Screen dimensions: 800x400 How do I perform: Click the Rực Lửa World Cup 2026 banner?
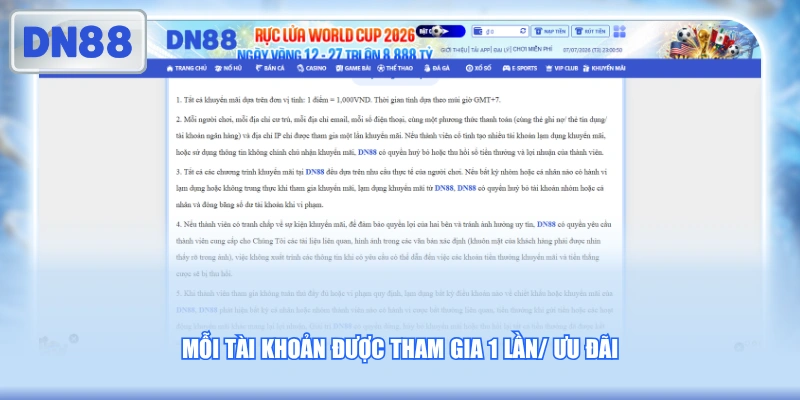(x=335, y=35)
